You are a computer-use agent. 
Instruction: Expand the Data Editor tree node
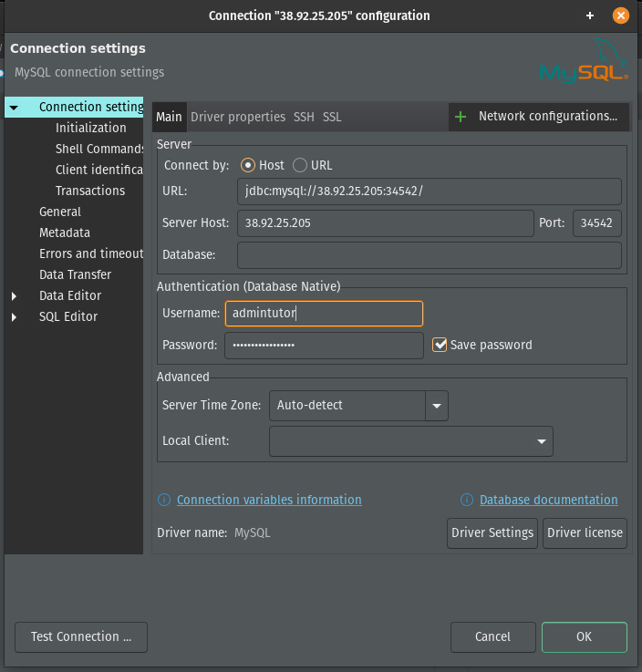click(x=15, y=295)
